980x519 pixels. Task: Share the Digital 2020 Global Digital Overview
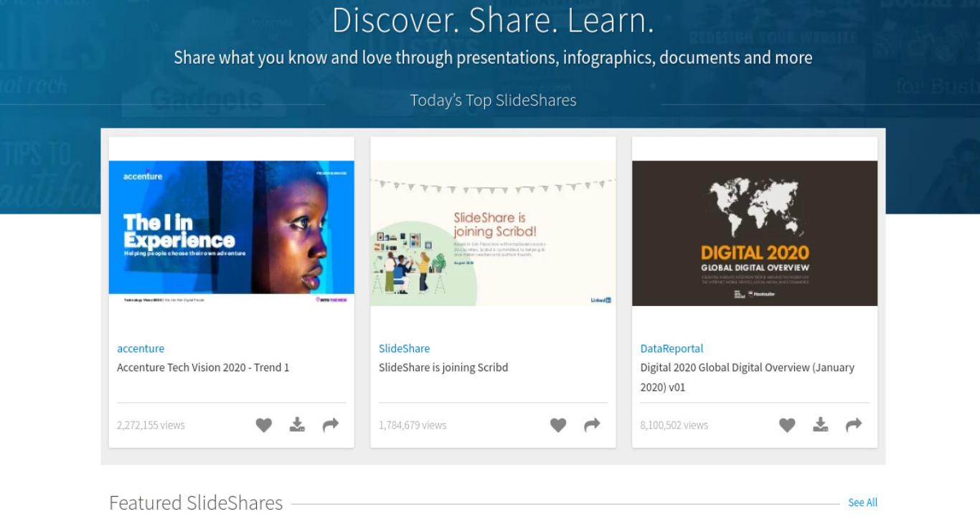click(854, 425)
